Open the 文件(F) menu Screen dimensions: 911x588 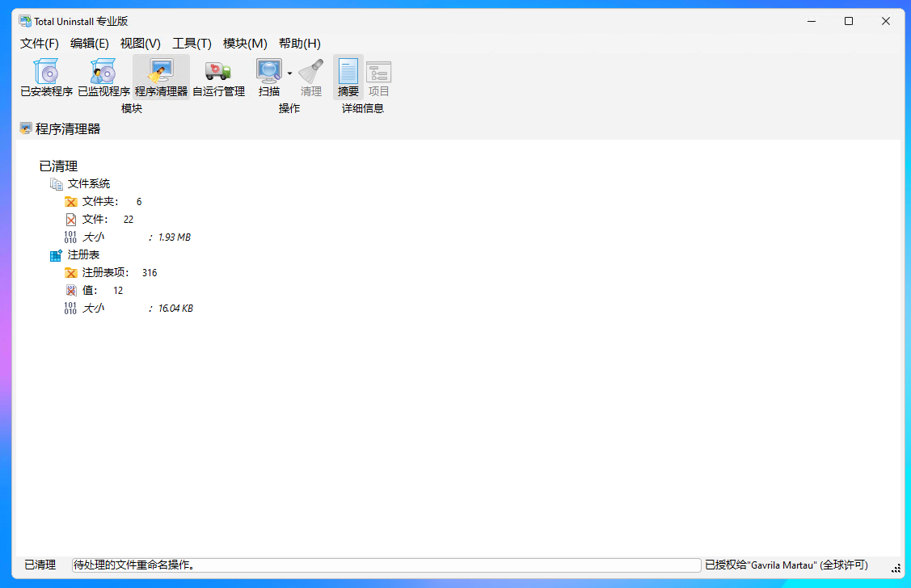(40, 44)
